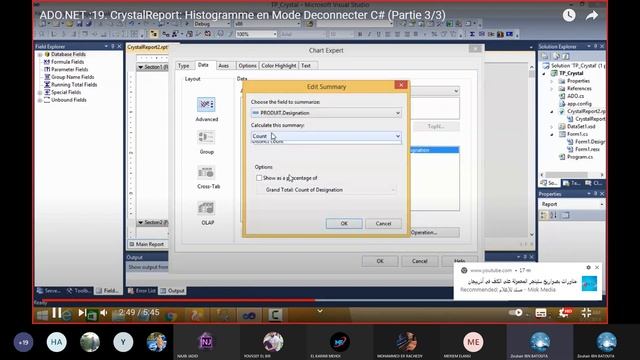
Task: Expand Unbound Fields tree node
Action: point(40,100)
